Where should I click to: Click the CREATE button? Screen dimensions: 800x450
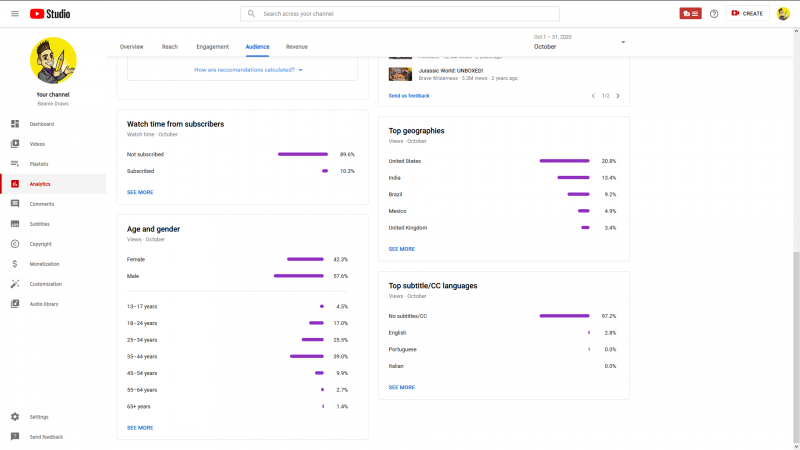coord(747,13)
